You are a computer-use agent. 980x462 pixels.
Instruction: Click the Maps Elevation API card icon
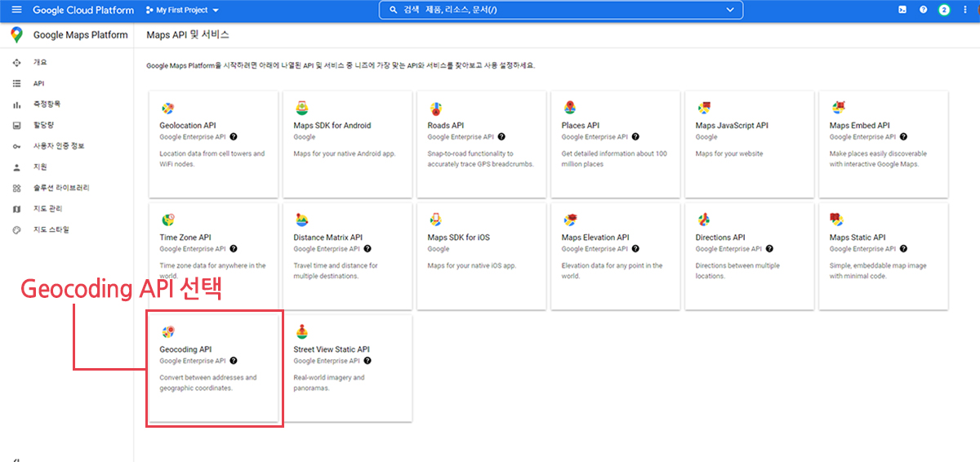569,220
